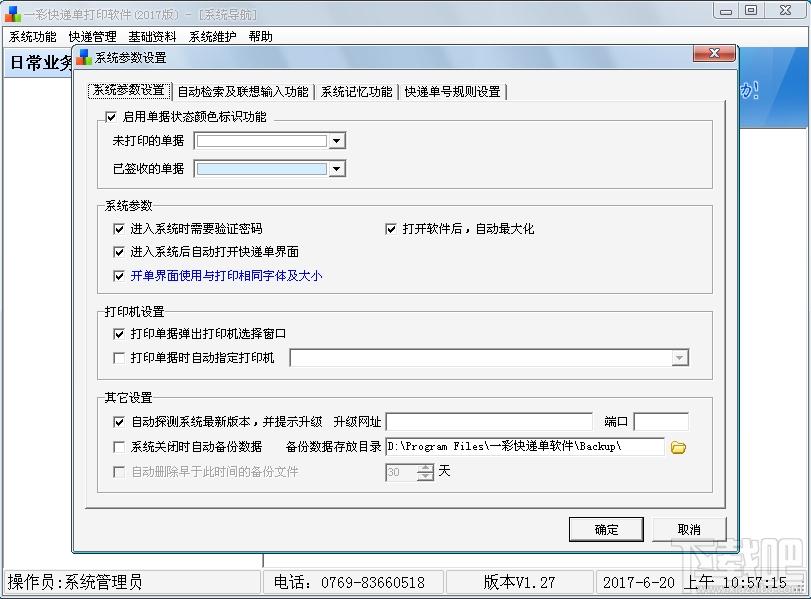Open 未打印的单据 color dropdown arrow
811x599 pixels.
[337, 141]
